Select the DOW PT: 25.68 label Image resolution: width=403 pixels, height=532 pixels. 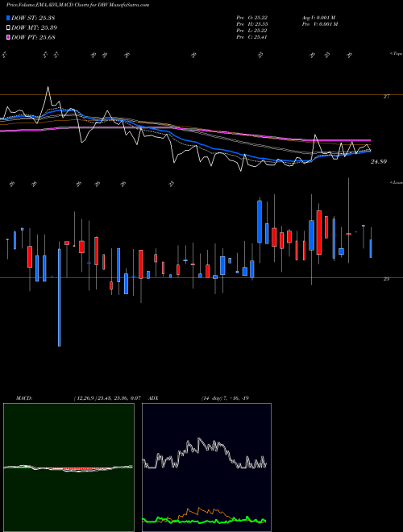click(34, 37)
